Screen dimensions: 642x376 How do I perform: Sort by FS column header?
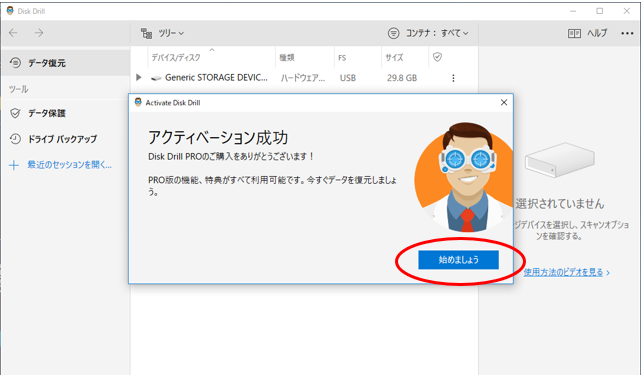point(342,58)
